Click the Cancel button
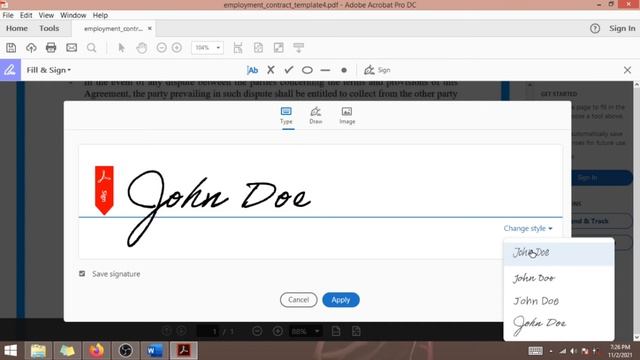640x360 pixels. (x=298, y=300)
